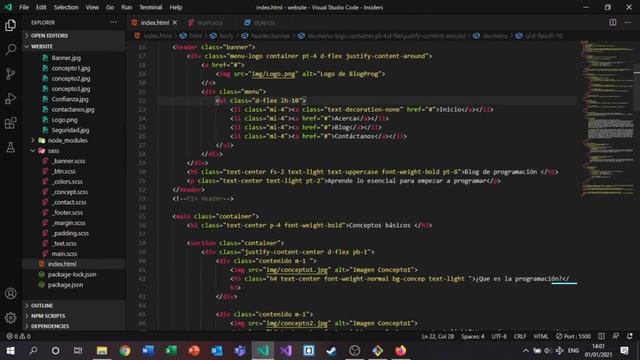Open the Testing flask view
The height and width of the screenshot is (360, 640).
(x=11, y=147)
